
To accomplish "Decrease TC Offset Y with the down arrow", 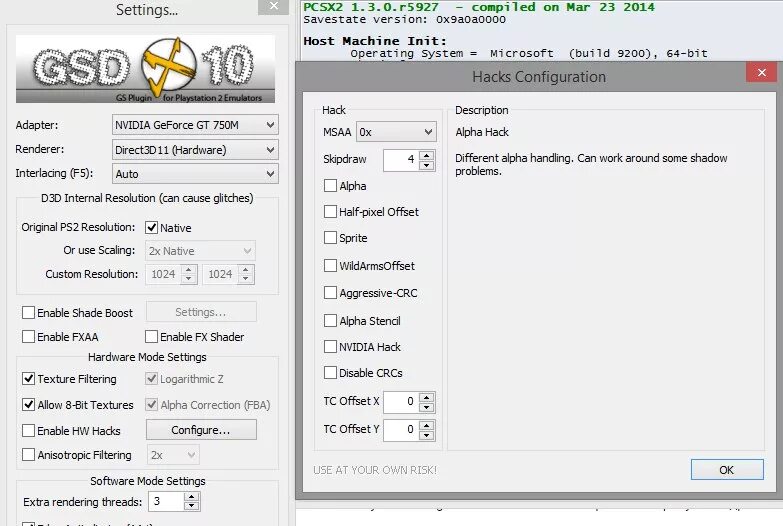I will (x=426, y=436).
